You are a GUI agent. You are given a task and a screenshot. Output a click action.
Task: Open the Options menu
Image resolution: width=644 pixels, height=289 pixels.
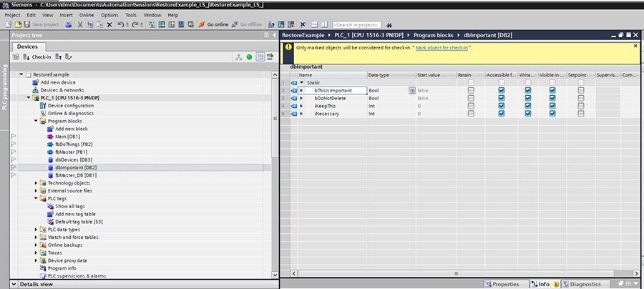pos(109,15)
